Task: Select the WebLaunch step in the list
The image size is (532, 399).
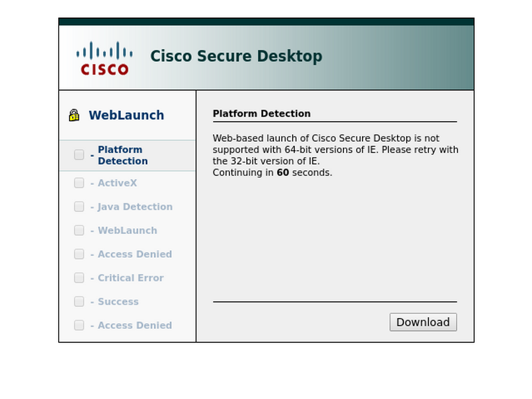Action: coord(128,230)
